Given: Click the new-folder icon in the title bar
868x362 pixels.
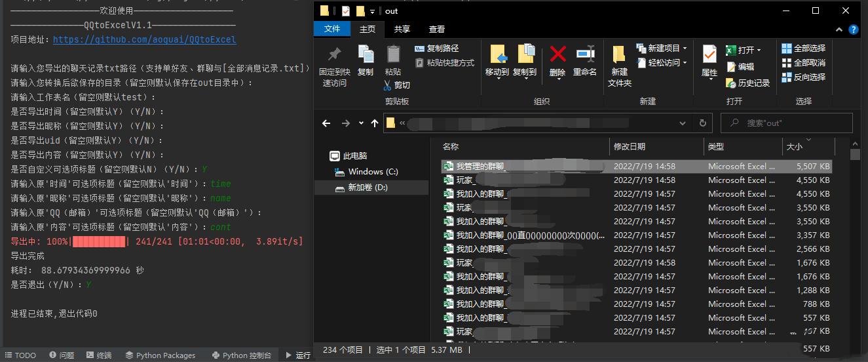Looking at the screenshot, I should point(360,11).
